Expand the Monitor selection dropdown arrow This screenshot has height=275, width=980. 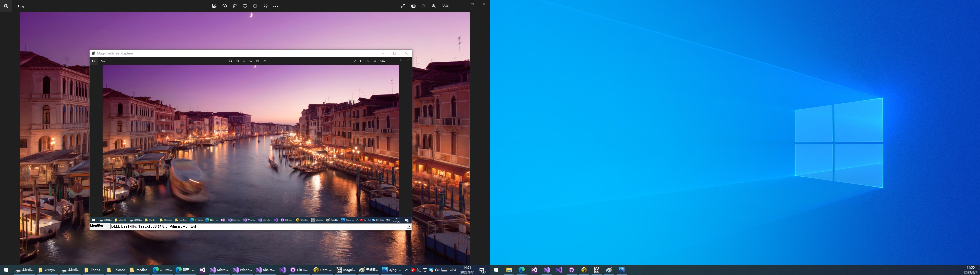coord(409,226)
